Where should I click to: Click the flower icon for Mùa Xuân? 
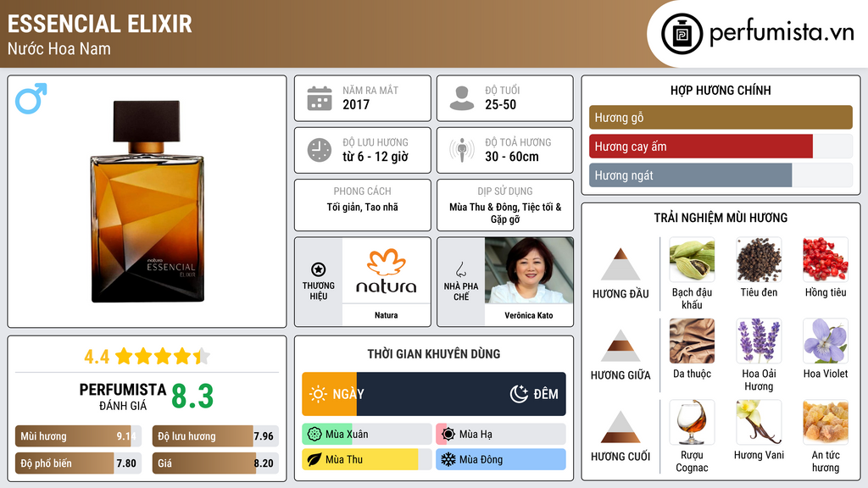[x=314, y=435]
